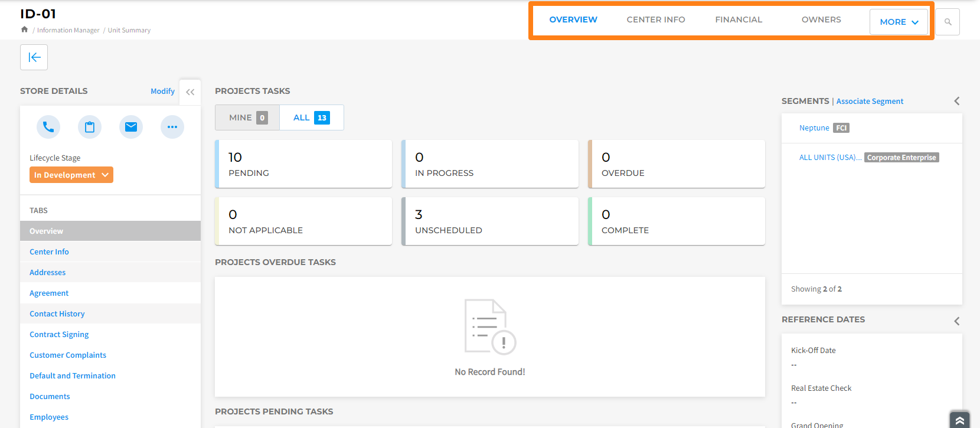980x428 pixels.
Task: Click Information Manager breadcrumb
Action: click(68, 30)
